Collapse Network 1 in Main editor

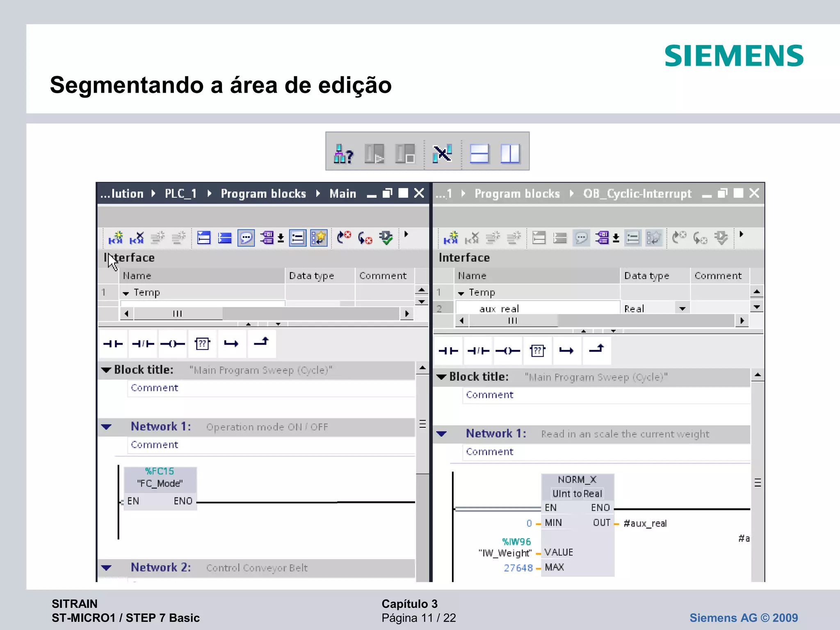click(x=106, y=427)
